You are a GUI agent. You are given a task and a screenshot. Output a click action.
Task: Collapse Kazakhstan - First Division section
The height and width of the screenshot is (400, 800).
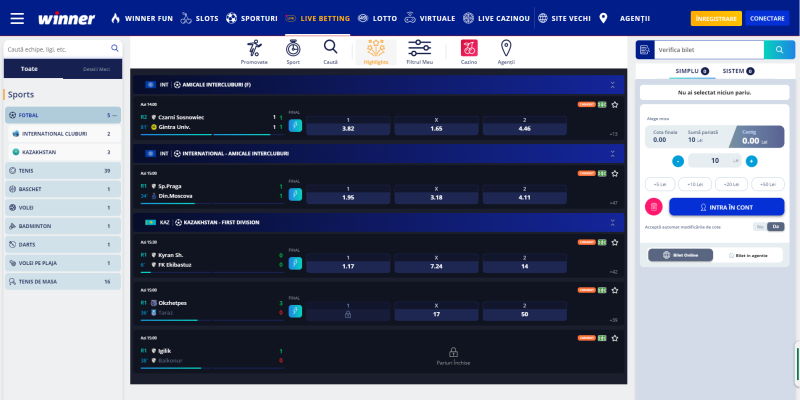[x=612, y=222]
